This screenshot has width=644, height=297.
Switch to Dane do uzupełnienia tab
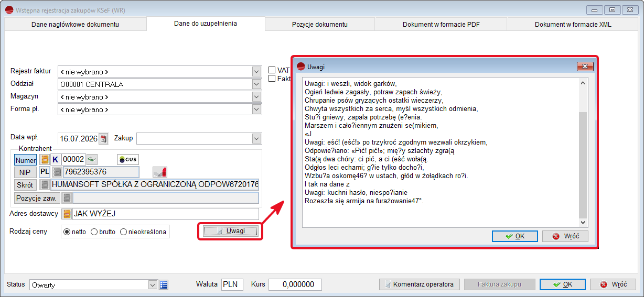click(x=206, y=24)
